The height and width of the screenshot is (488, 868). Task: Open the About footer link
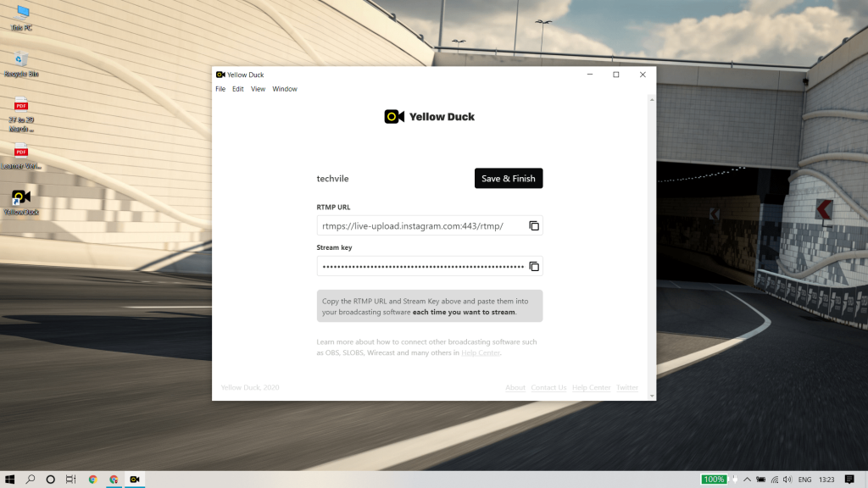point(515,387)
